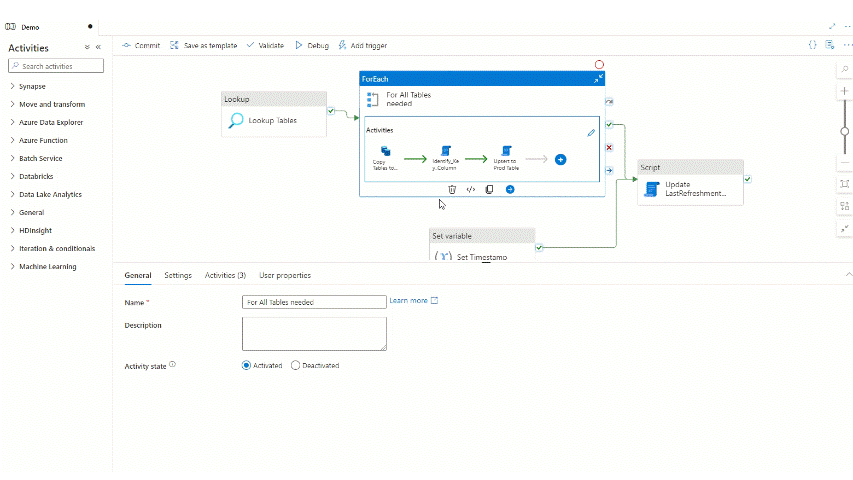Image resolution: width=853 pixels, height=480 pixels.
Task: Clone the ForEach activity with copy icon
Action: [489, 189]
